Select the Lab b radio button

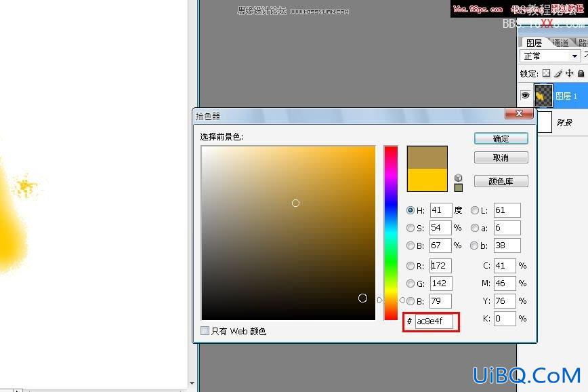[474, 246]
